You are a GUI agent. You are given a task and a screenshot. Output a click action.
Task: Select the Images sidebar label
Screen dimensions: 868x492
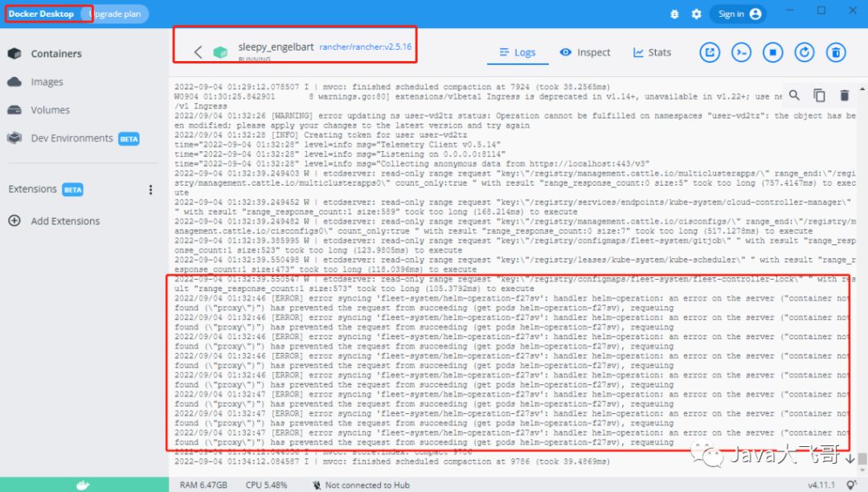[47, 82]
